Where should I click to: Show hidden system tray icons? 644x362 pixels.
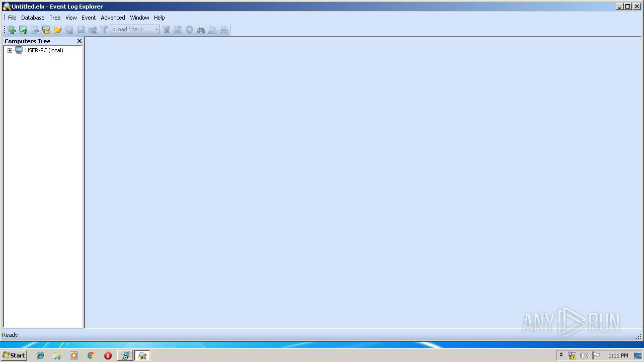[x=561, y=355]
